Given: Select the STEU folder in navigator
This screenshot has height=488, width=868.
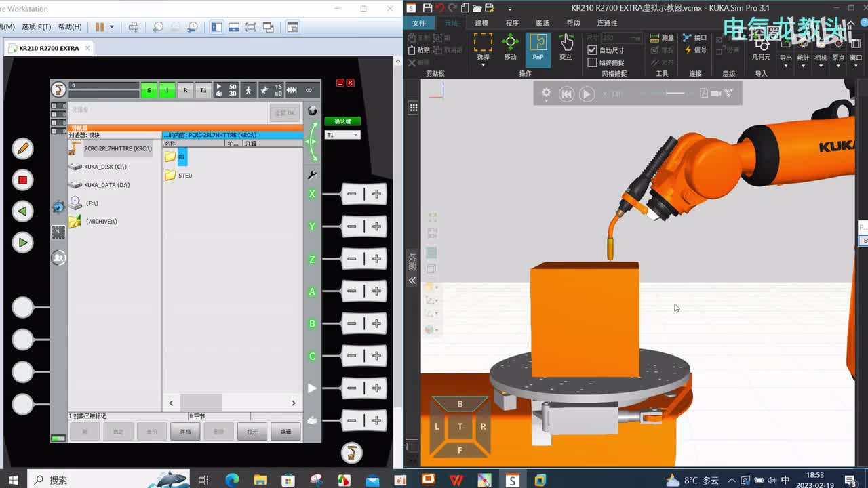Looking at the screenshot, I should point(178,175).
